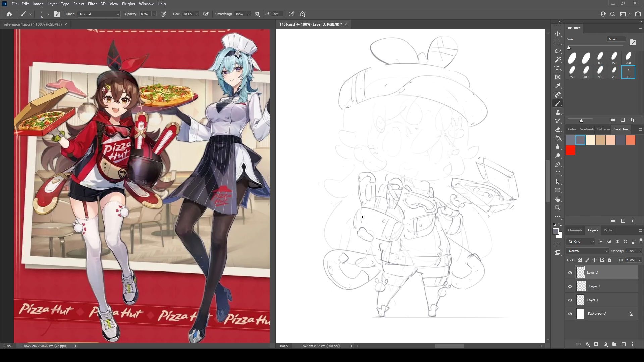The height and width of the screenshot is (362, 644).
Task: Hide Layer 3 visibility eye
Action: [570, 273]
